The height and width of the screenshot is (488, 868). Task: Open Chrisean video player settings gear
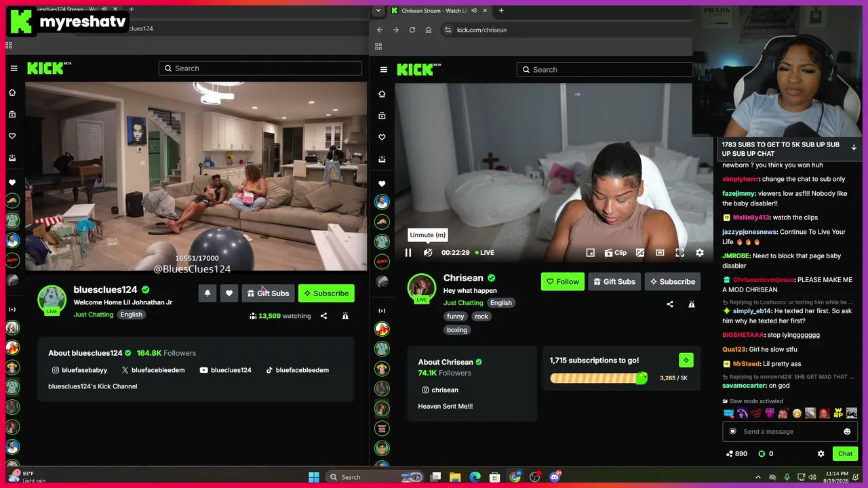700,253
